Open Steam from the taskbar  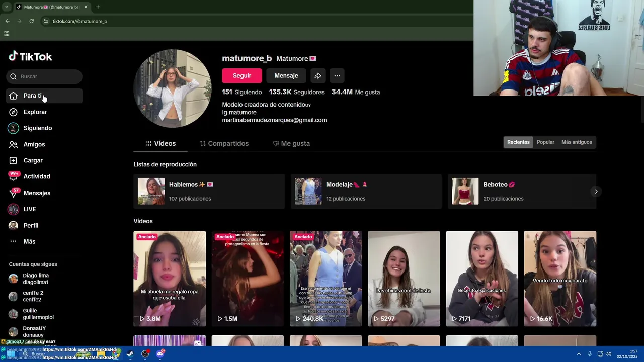[130, 354]
